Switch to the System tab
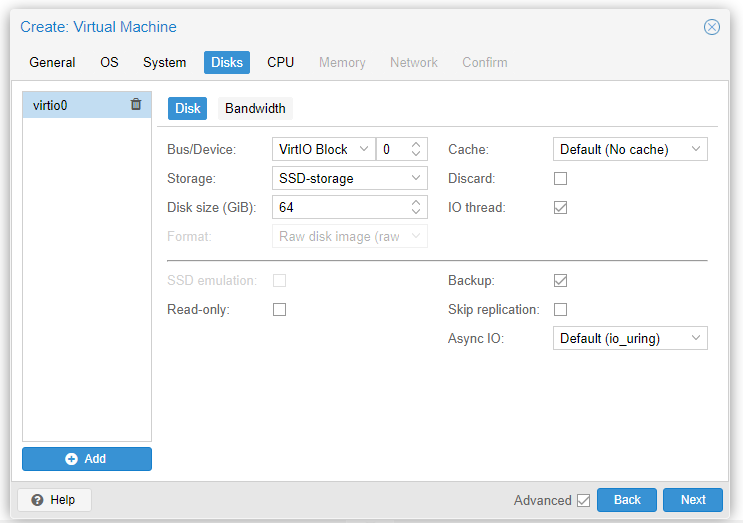This screenshot has width=743, height=523. pos(164,63)
